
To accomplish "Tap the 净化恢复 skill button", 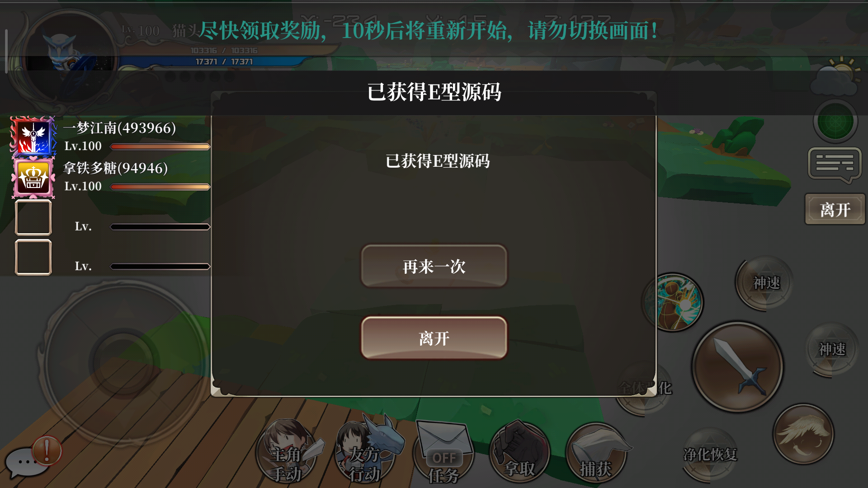I will click(x=710, y=454).
